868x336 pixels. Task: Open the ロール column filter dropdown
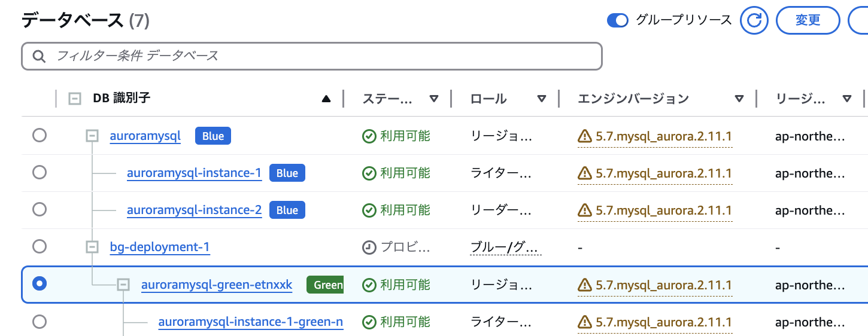542,99
